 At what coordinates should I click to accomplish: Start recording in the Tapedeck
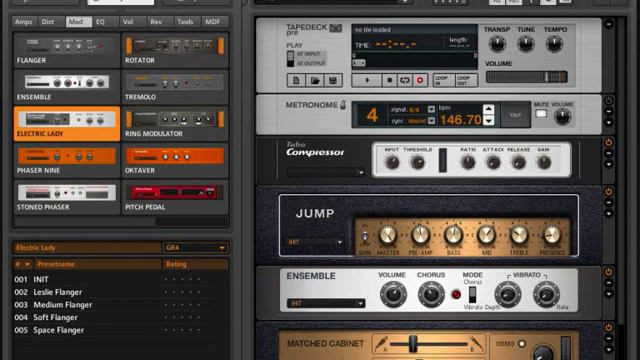coord(420,80)
